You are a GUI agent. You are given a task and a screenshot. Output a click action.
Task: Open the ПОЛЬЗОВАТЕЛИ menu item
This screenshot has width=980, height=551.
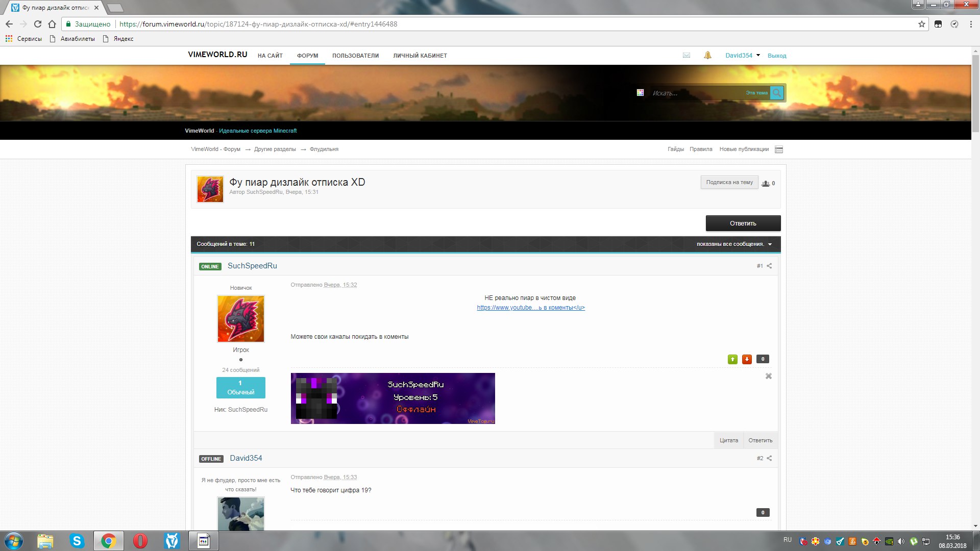pos(355,56)
